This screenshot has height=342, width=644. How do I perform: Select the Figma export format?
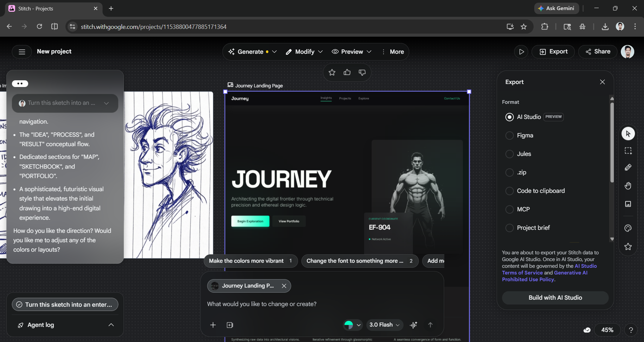509,135
